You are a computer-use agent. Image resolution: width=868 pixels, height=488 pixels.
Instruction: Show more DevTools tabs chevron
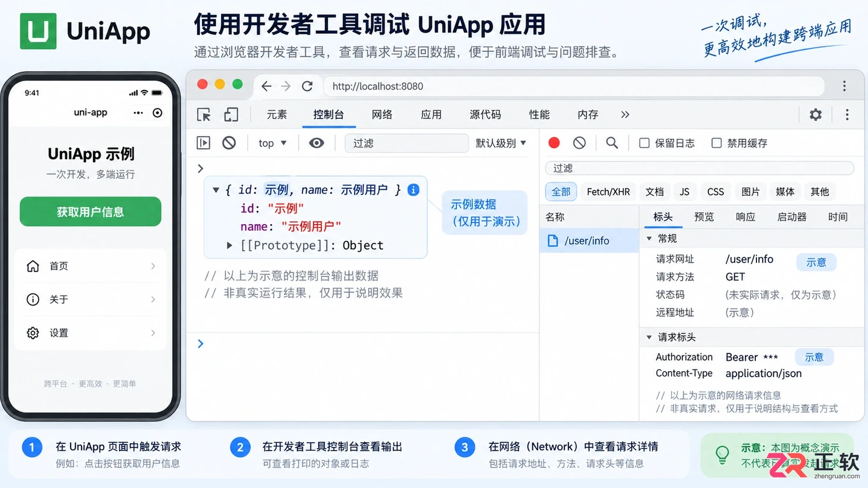pyautogui.click(x=625, y=114)
